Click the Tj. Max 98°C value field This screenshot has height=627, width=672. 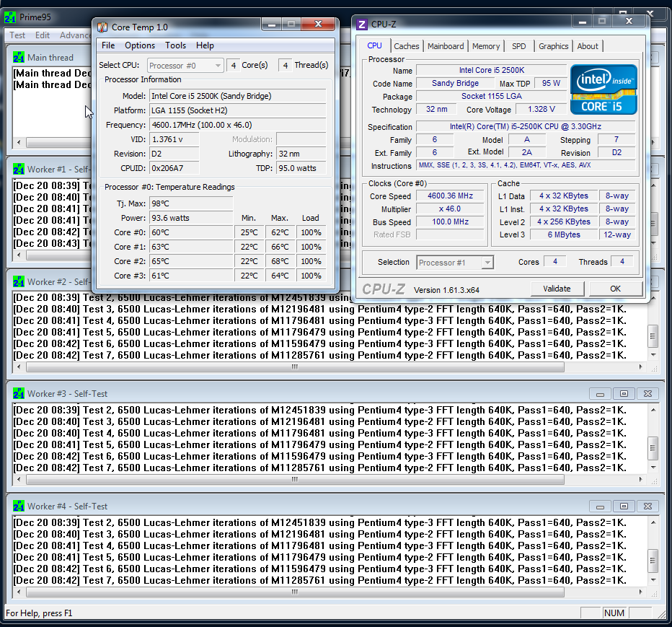coord(191,203)
